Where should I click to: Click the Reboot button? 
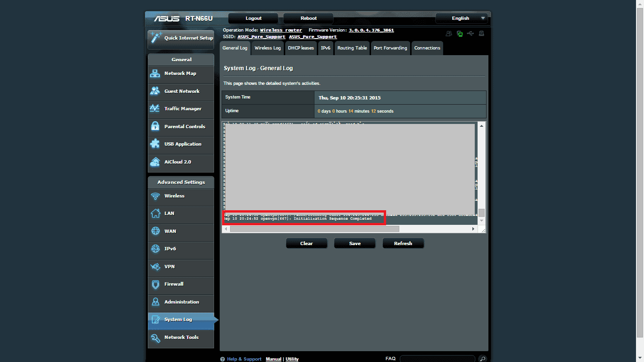coord(309,18)
